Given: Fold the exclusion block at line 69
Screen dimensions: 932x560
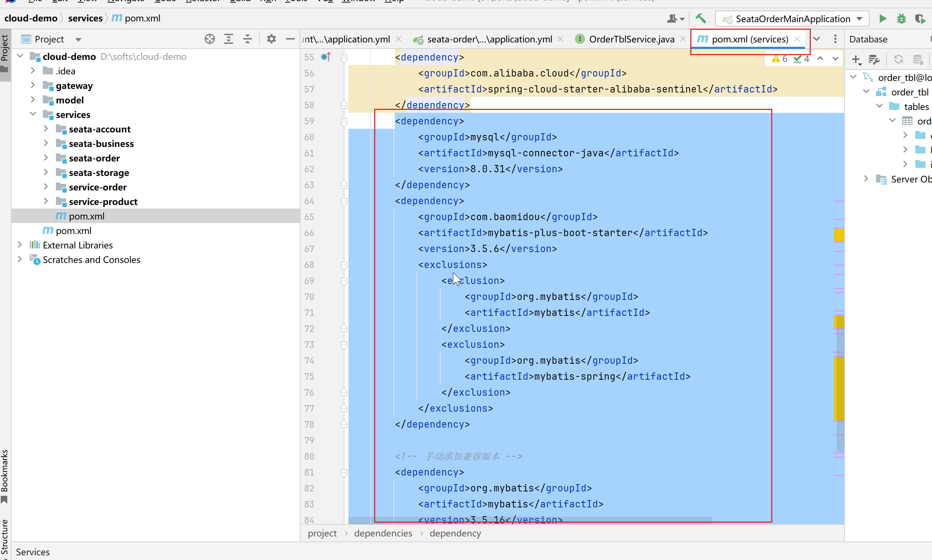Looking at the screenshot, I should (344, 281).
